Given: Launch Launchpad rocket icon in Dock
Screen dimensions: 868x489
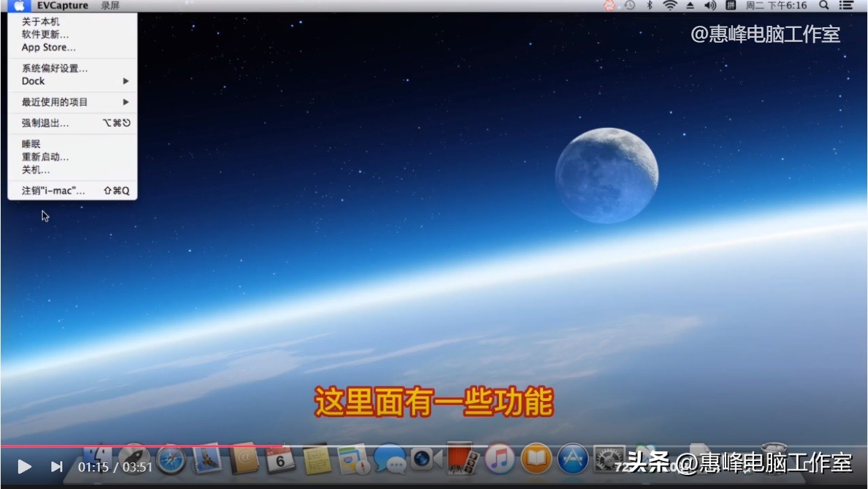Looking at the screenshot, I should click(134, 459).
